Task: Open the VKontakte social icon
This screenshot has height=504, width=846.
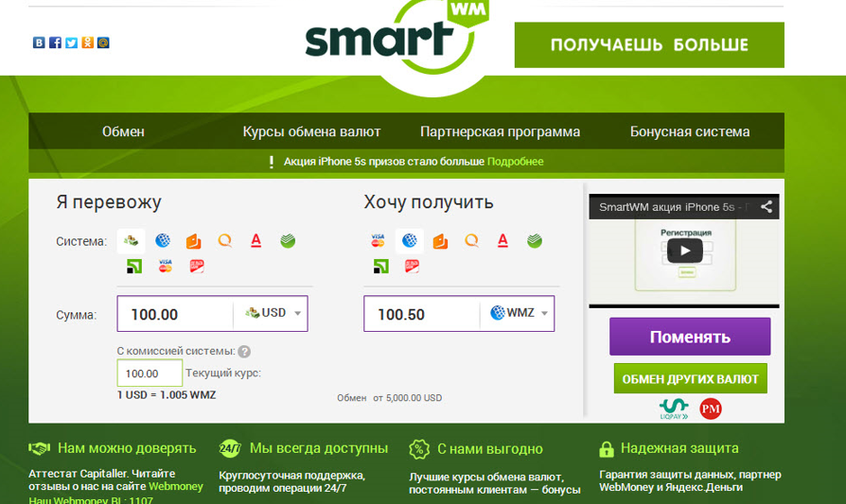Action: pyautogui.click(x=39, y=43)
